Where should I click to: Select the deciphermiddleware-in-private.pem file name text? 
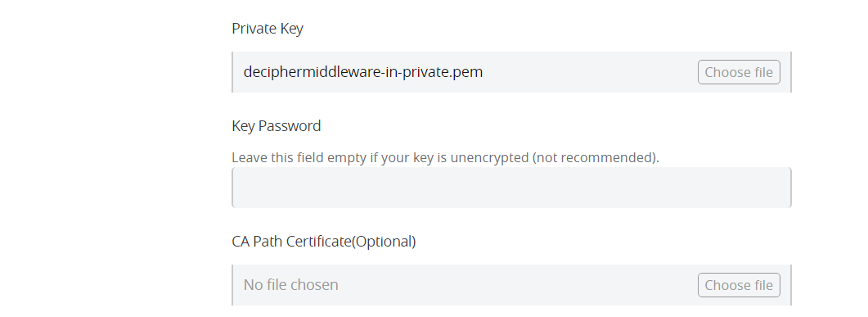(363, 72)
